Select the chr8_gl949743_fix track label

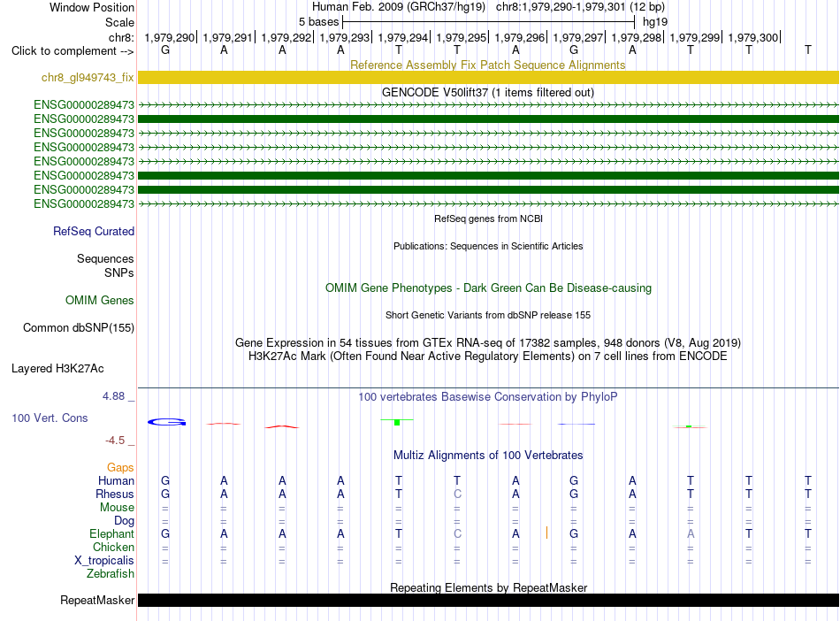(x=88, y=78)
